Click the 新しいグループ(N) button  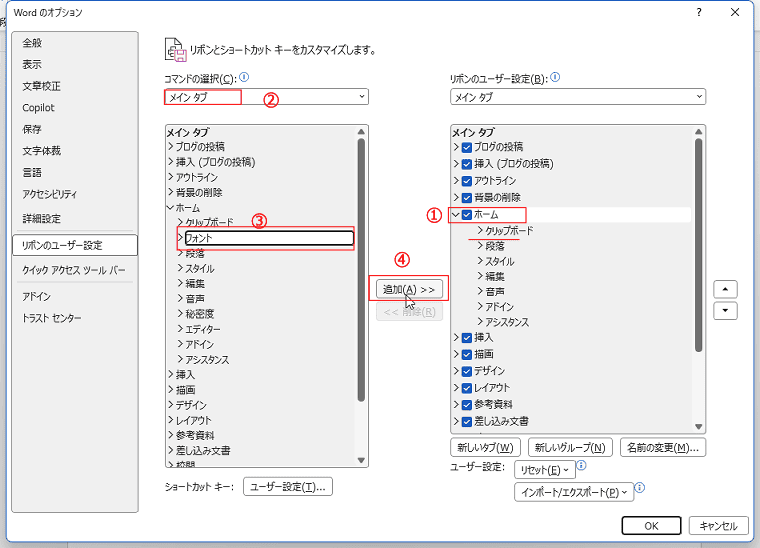(x=569, y=447)
